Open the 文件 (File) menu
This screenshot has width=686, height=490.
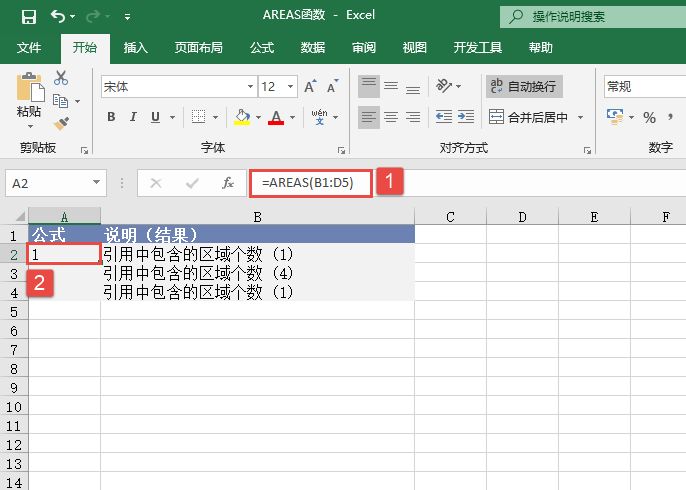[x=29, y=47]
